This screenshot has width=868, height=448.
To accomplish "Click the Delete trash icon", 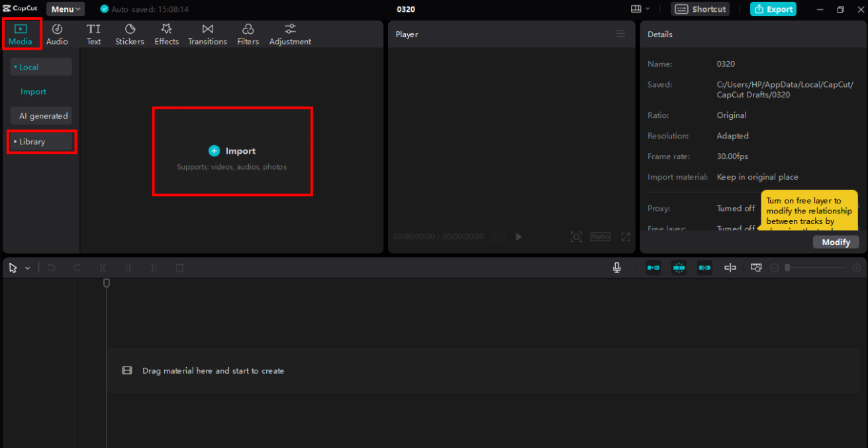I will [x=179, y=268].
